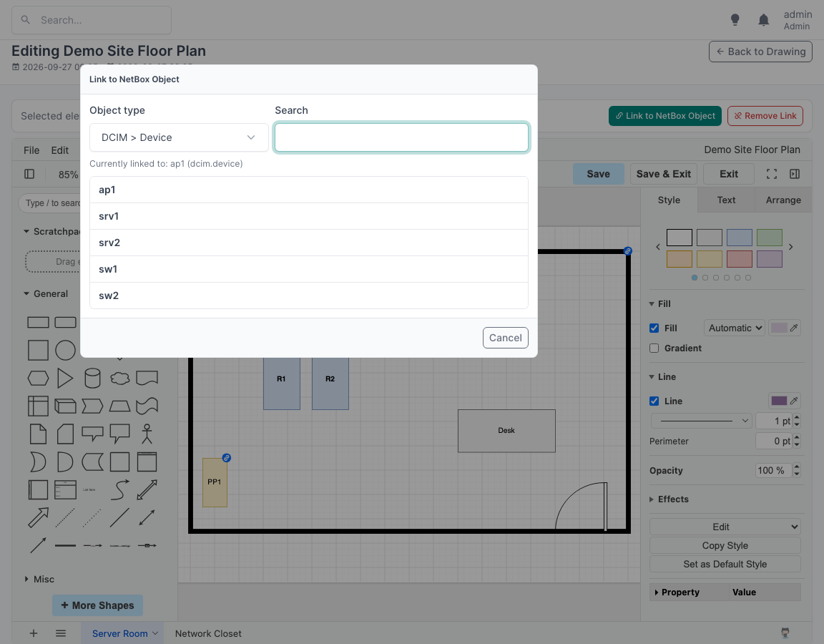Pick the Note shape with folded corner
Image resolution: width=824 pixels, height=644 pixels.
(x=38, y=434)
